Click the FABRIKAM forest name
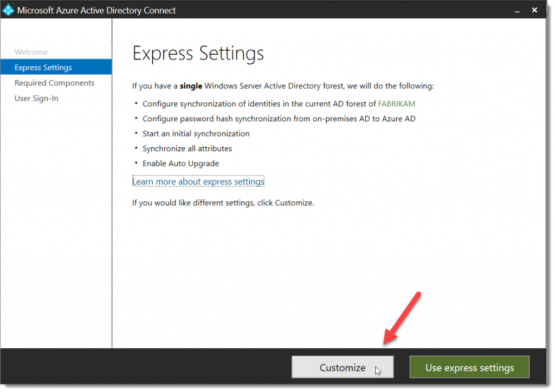Viewport: 555px width, 392px height. coord(396,103)
